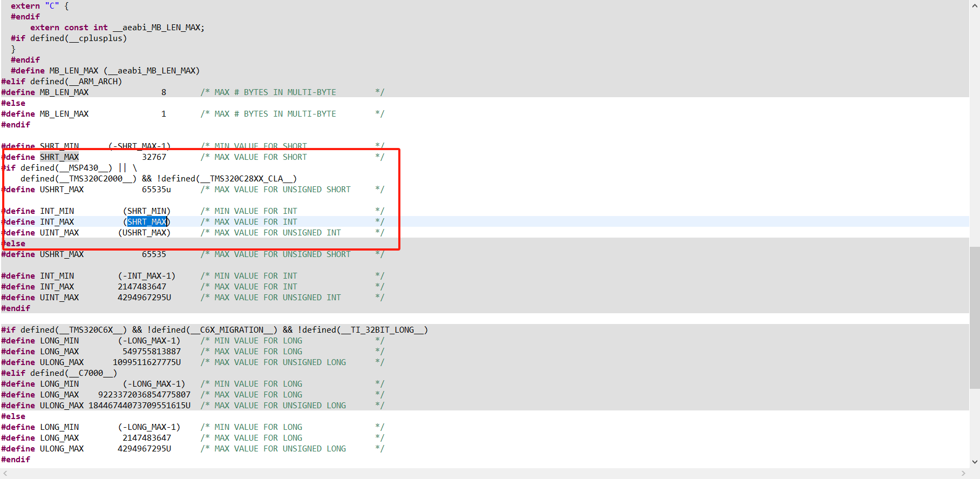Click the 65535u value of USHRT_MAX
This screenshot has height=479, width=980.
coord(156,190)
